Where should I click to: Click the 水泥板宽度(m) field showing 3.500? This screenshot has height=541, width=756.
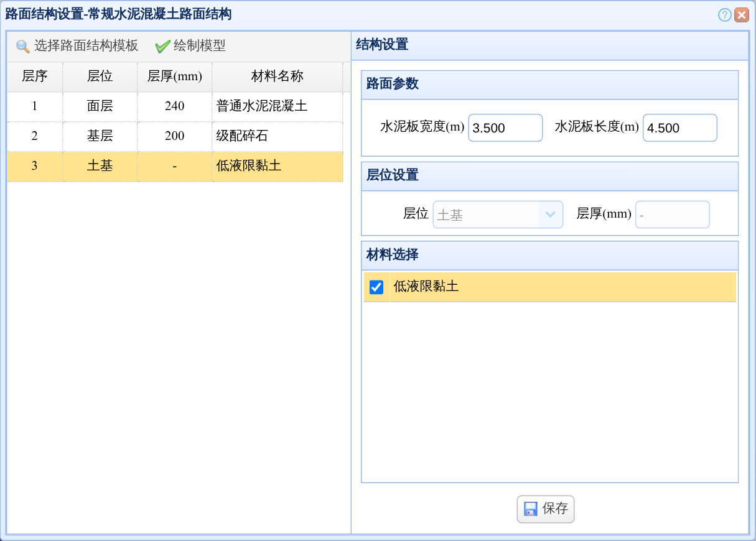505,127
